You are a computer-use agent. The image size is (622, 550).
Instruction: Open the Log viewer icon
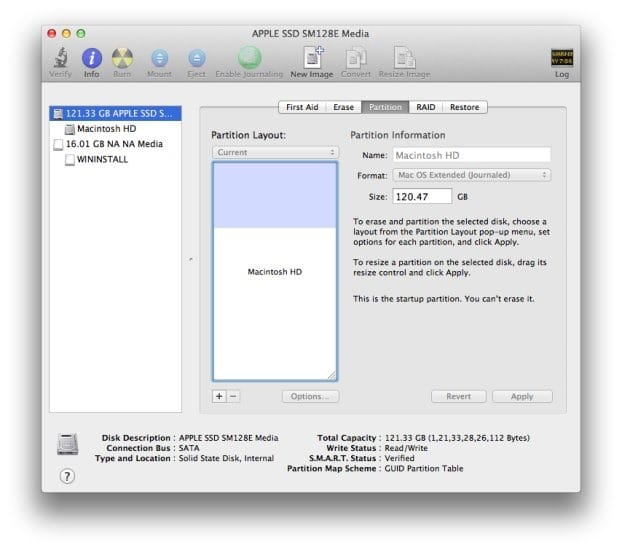pos(562,59)
